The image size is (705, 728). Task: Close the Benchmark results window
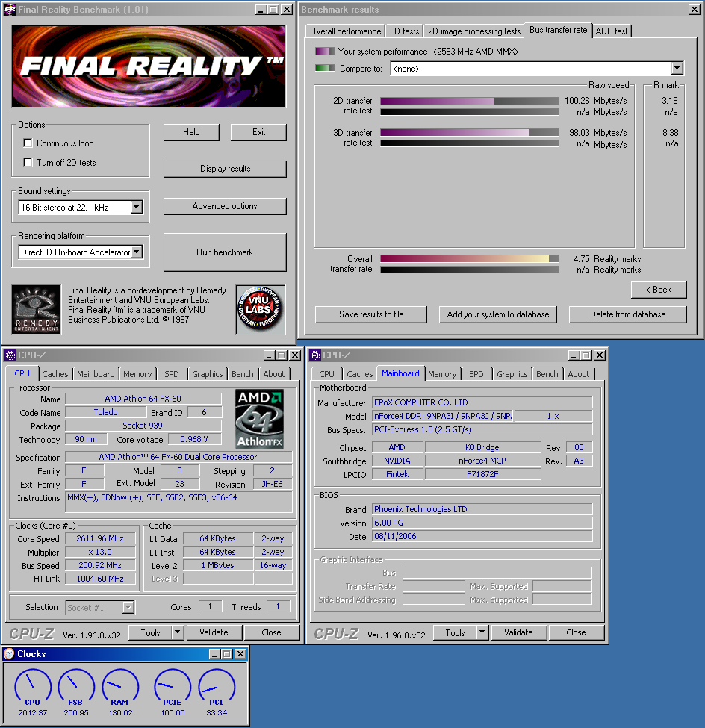pos(695,9)
